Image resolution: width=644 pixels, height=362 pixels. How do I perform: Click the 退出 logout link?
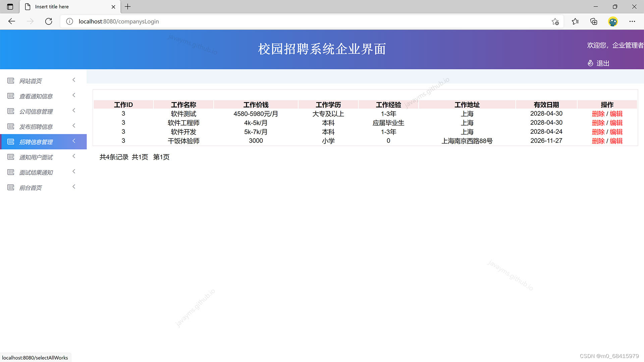point(602,63)
